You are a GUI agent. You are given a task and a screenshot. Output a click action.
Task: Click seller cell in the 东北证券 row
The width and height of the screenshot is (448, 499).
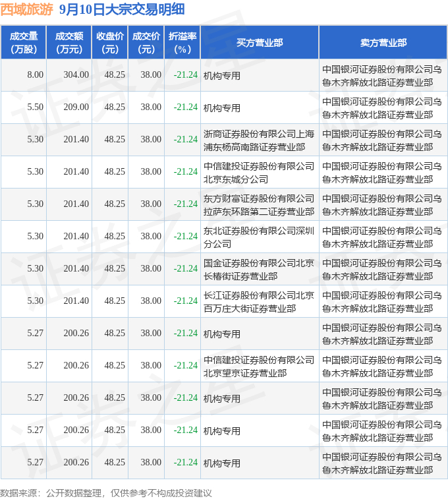coord(382,237)
